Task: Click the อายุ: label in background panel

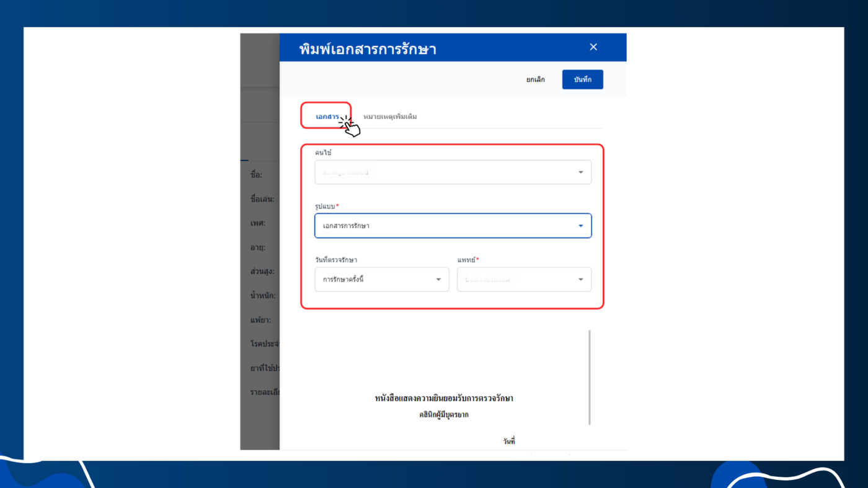Action: click(258, 247)
